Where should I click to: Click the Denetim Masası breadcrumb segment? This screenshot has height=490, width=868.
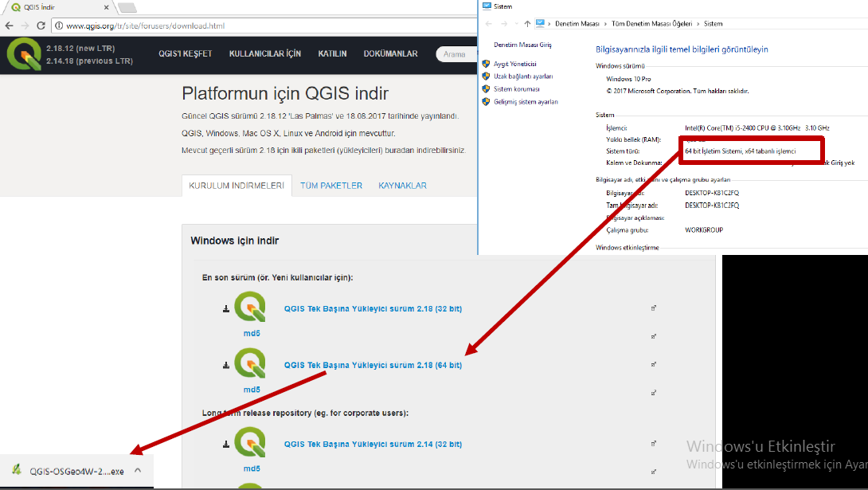point(577,24)
